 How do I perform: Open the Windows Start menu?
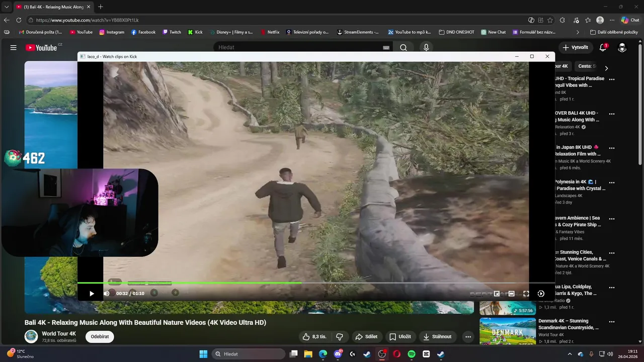(203, 354)
